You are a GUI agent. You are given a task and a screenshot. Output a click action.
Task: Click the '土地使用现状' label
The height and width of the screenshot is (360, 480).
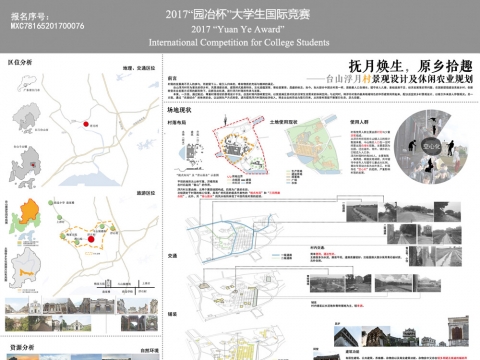[x=283, y=122]
